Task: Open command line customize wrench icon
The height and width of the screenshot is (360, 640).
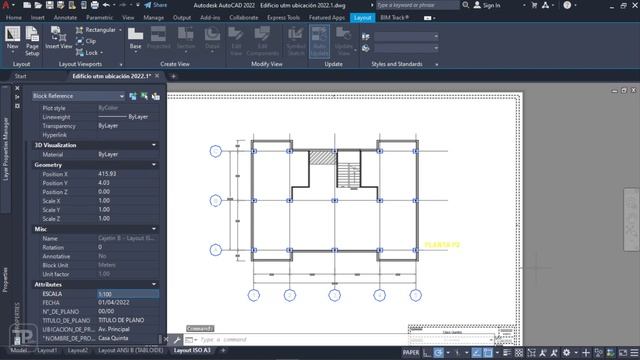Action: point(178,340)
